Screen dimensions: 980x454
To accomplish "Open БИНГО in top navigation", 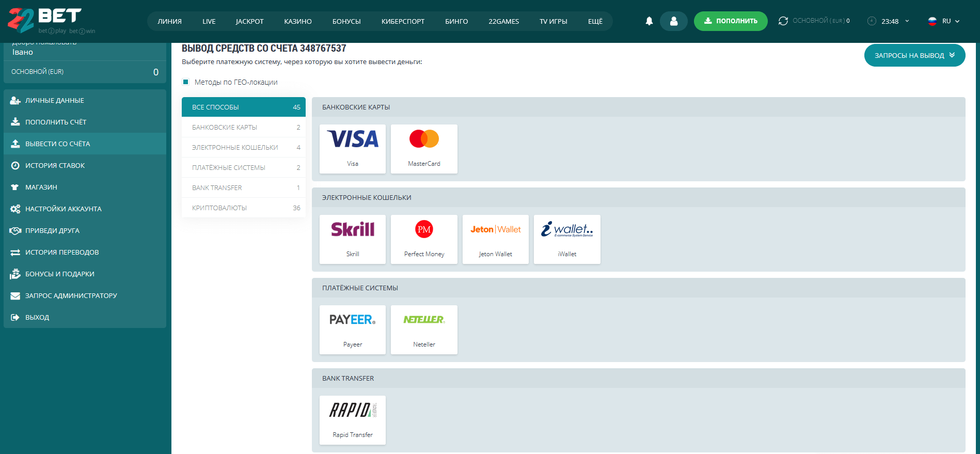I will 456,21.
